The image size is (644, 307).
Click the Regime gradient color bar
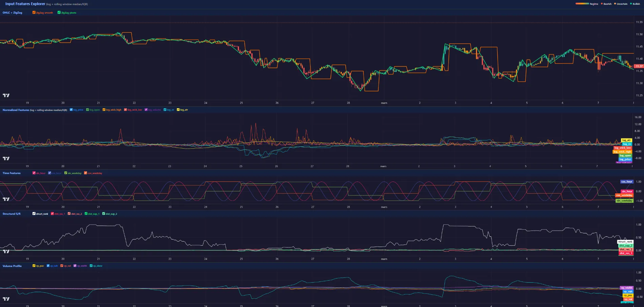[x=582, y=4]
